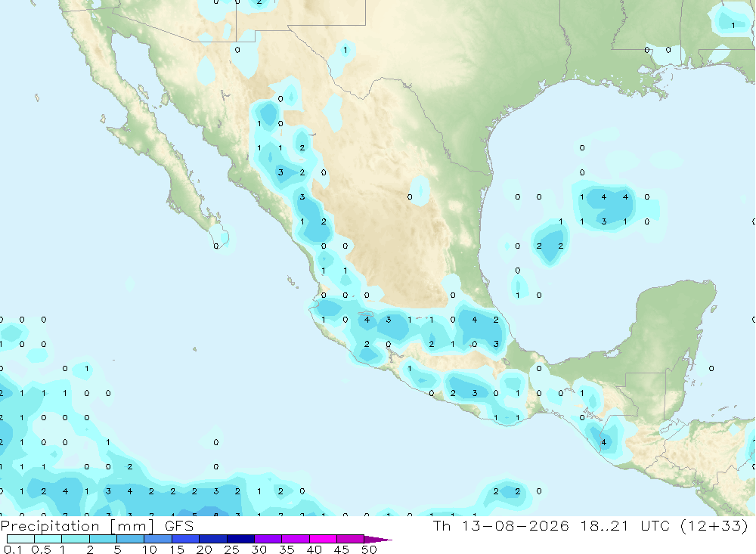Click the legend label "50"
The image size is (756, 554).
coord(370,549)
